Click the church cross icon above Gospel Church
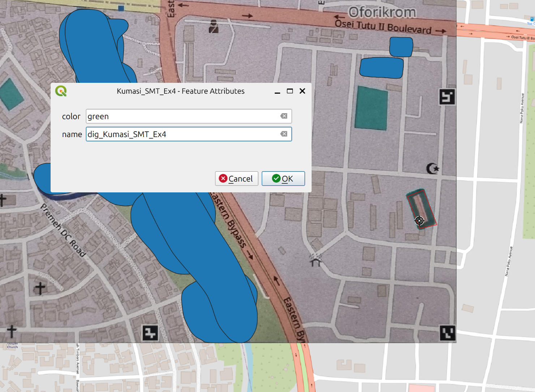 click(12, 331)
